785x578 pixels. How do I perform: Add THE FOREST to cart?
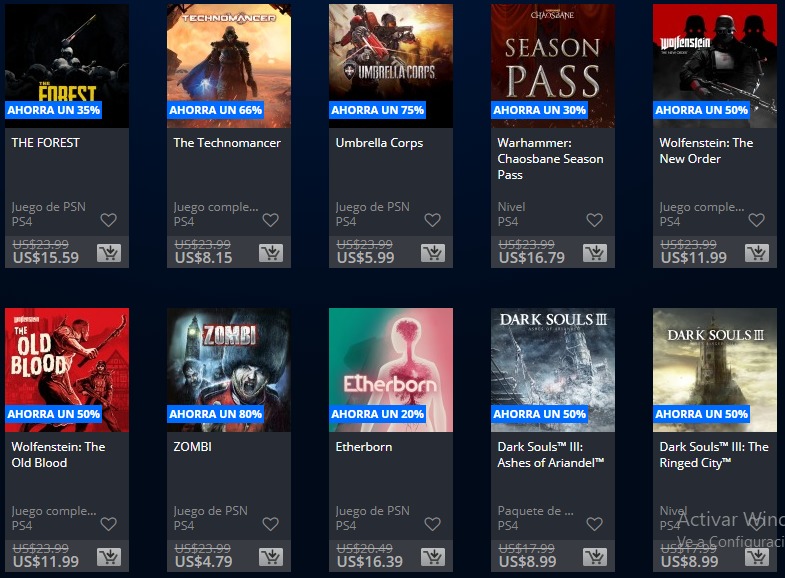[x=109, y=253]
